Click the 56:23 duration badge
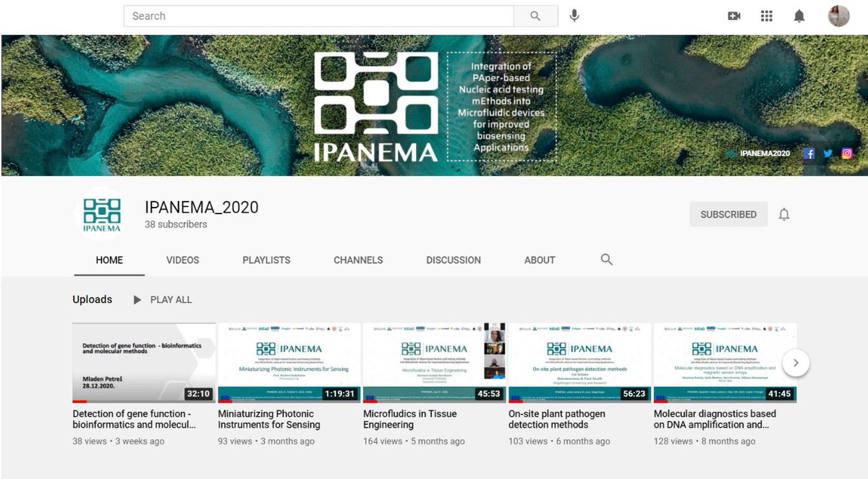Viewport: 868px width, 479px height. [634, 394]
